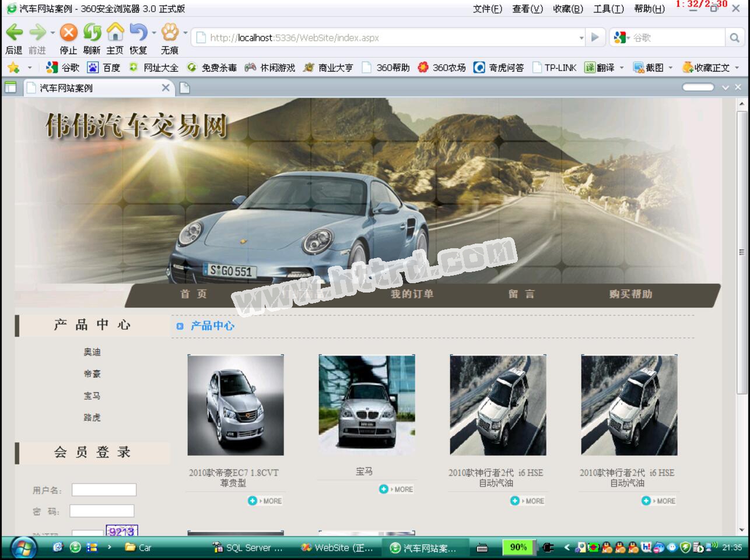Screen dimensions: 750x560
Task: Open the 360农场 bookmark
Action: [442, 68]
